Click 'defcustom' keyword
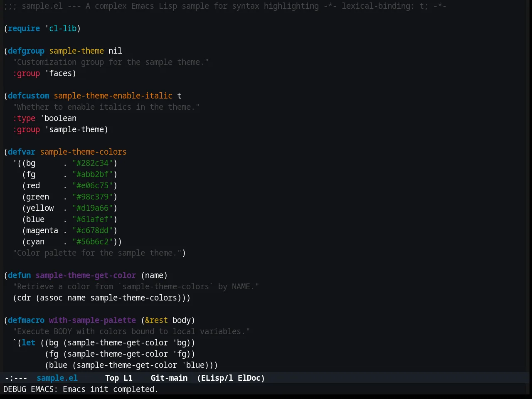Viewport: 532px width, 399px height. coord(28,96)
